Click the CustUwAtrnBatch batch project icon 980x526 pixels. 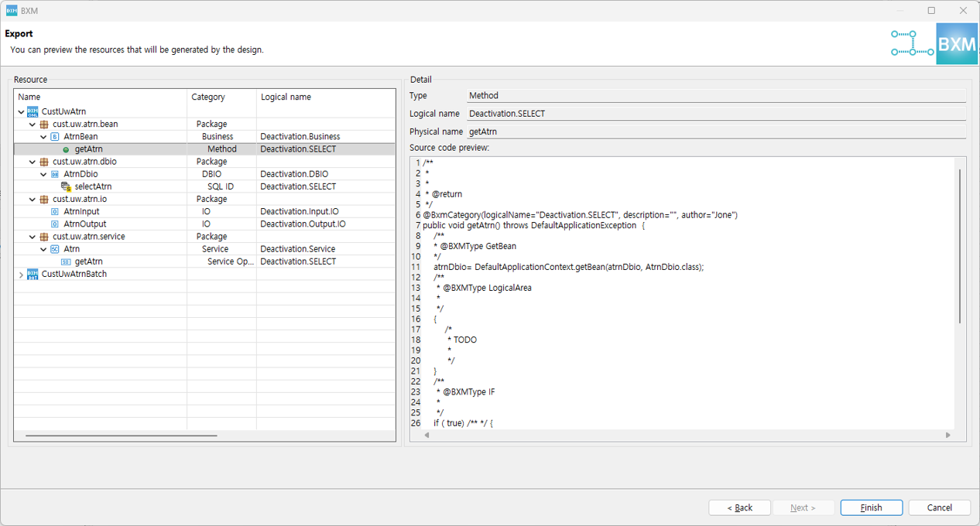coord(33,275)
